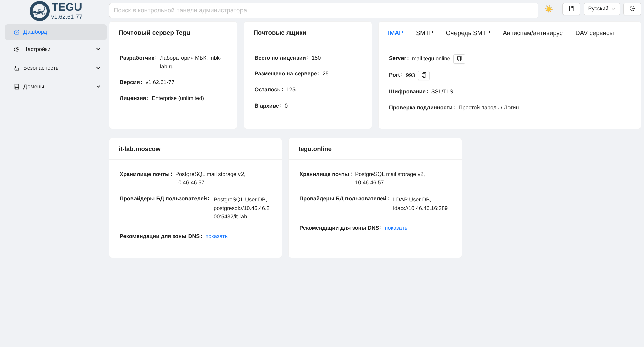Click the PostgreSQL User DB provider text

(x=241, y=208)
